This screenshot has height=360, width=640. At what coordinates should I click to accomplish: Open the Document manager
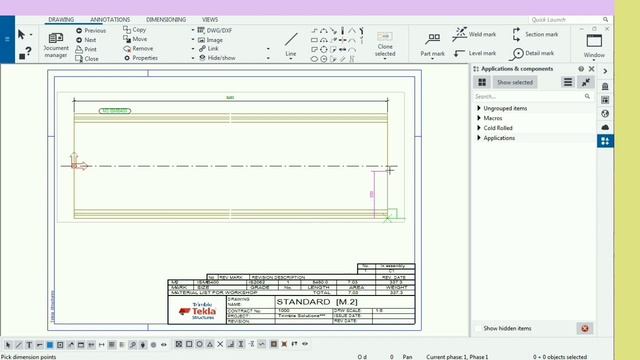pos(56,44)
